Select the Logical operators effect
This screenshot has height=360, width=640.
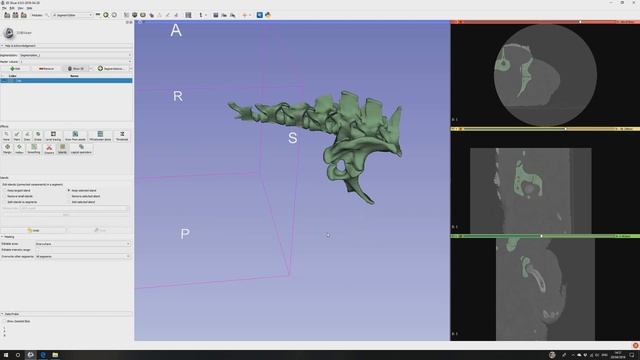pyautogui.click(x=81, y=149)
